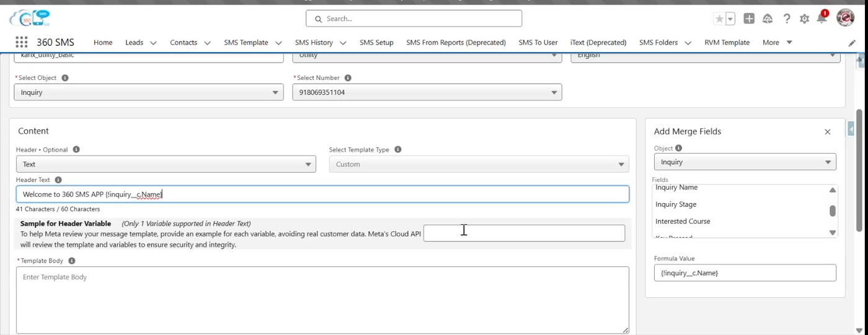Image resolution: width=868 pixels, height=335 pixels.
Task: Select Interested Course in Fields list
Action: click(x=683, y=222)
